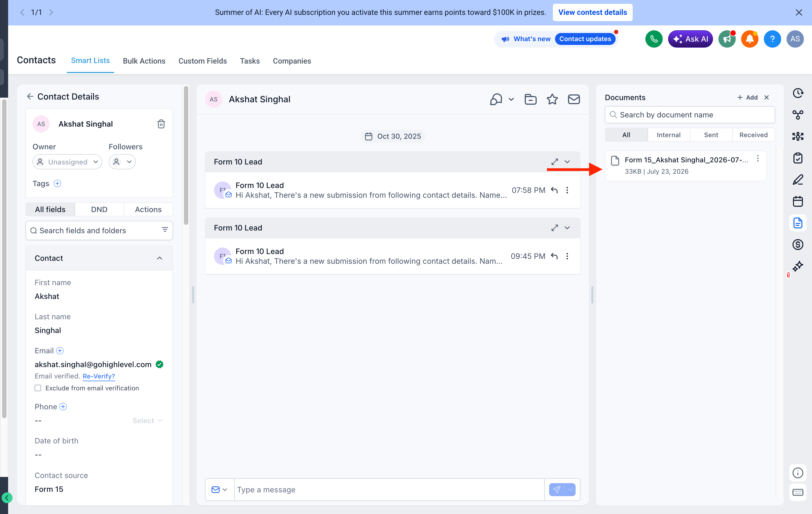Select the DND tab
This screenshot has height=514, width=812.
pos(99,209)
